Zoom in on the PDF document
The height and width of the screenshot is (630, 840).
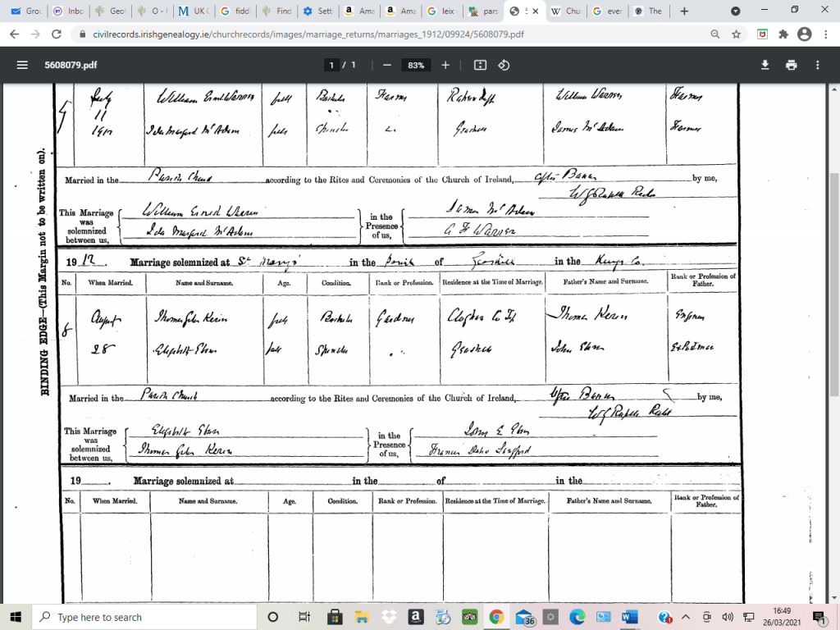[445, 65]
